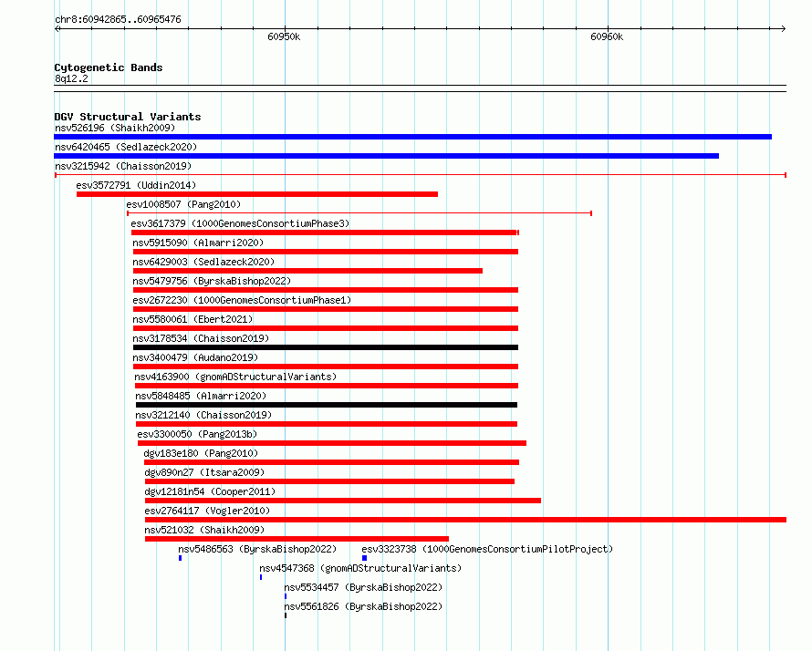Select nsv4163900 (gnomADStructuralVariants) label

[235, 377]
